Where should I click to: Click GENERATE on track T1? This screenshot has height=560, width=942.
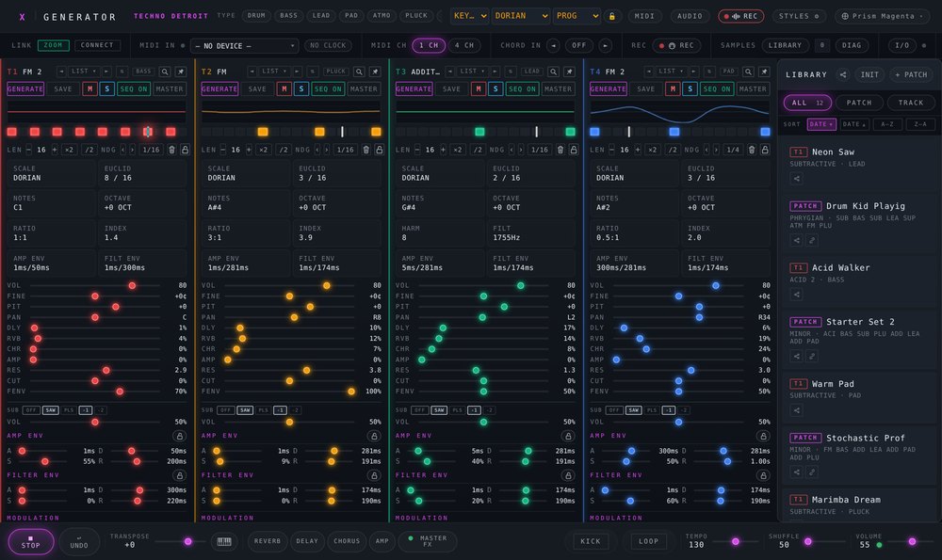tap(25, 88)
